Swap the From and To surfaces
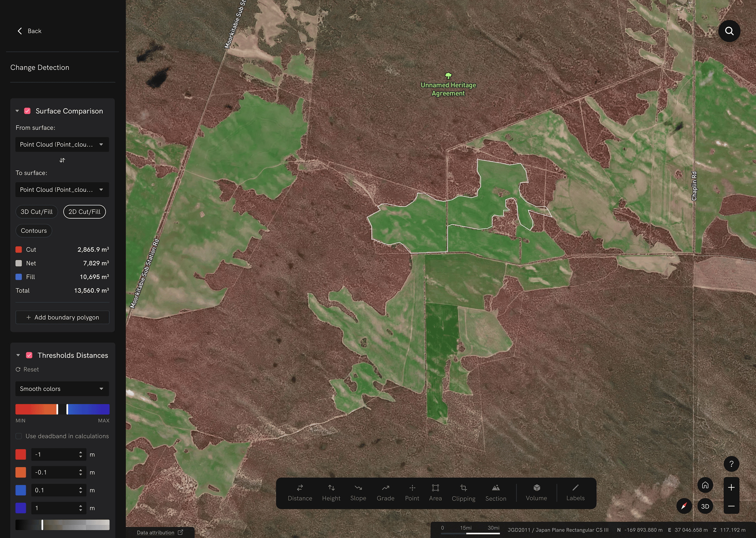756x538 pixels. [x=62, y=160]
